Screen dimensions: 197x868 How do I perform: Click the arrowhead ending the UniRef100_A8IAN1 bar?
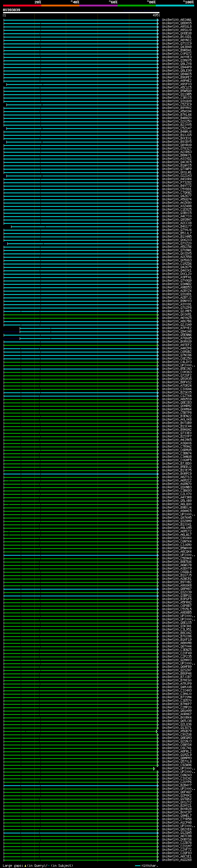(158, 20)
